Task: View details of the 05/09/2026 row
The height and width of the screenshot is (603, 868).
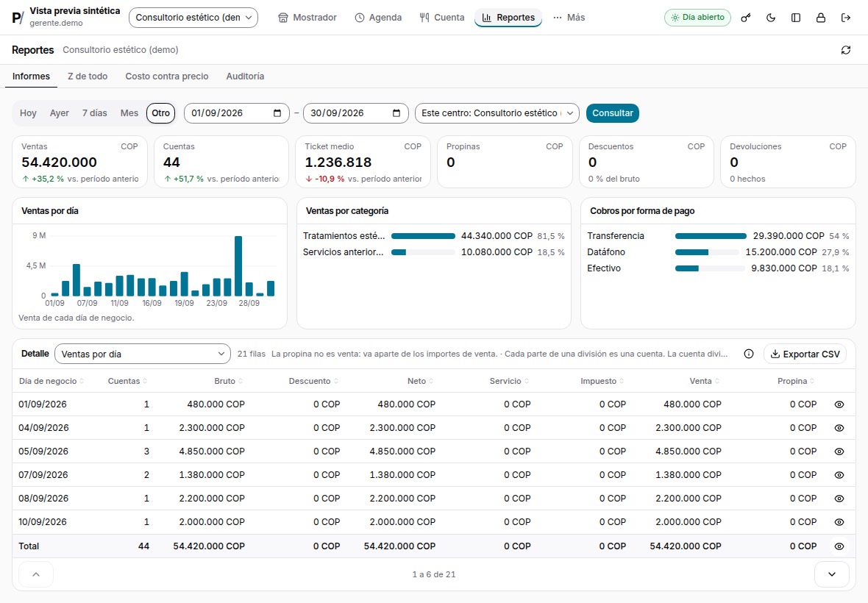Action: click(x=839, y=452)
